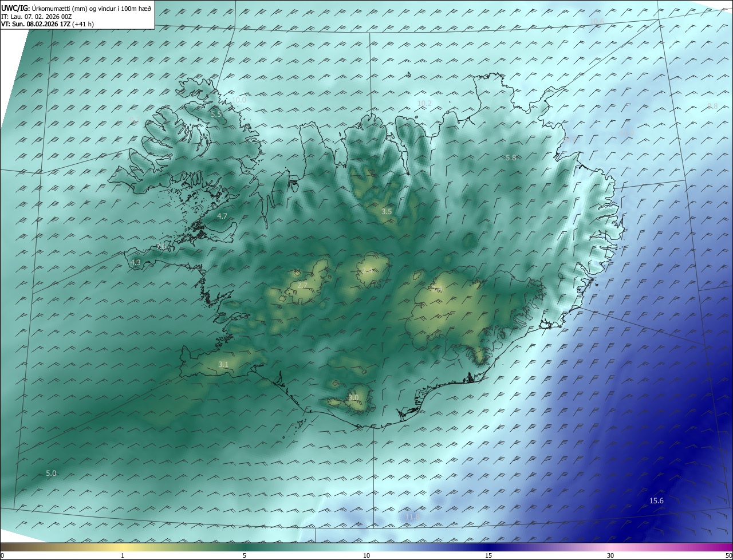This screenshot has width=733, height=560.
Task: Click the color scale tick labeled 15
Action: click(488, 555)
